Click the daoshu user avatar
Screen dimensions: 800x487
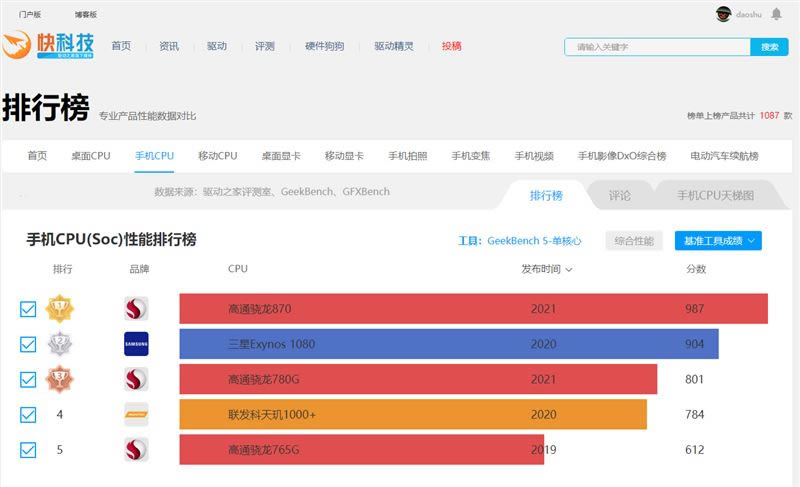click(724, 14)
